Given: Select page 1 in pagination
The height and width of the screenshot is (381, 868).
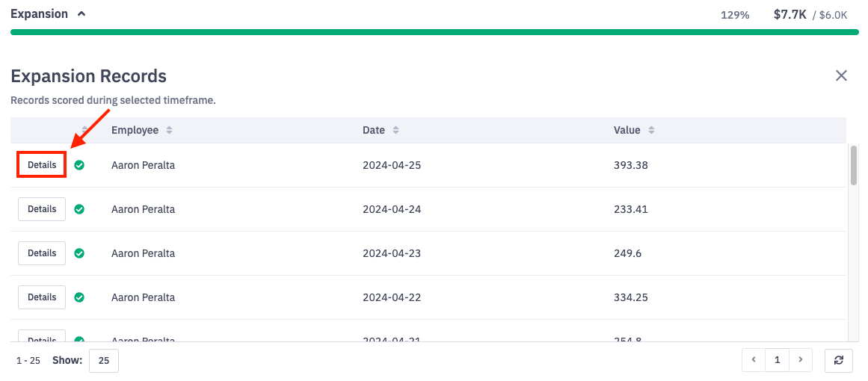Looking at the screenshot, I should pos(777,360).
